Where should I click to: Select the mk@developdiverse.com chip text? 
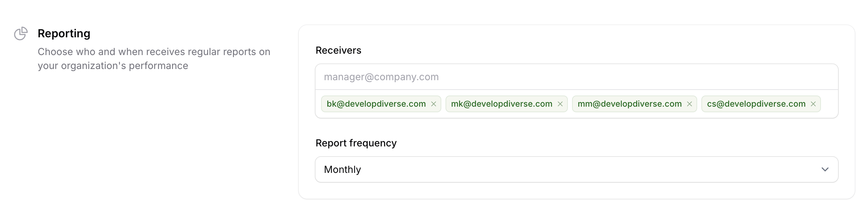tap(502, 104)
